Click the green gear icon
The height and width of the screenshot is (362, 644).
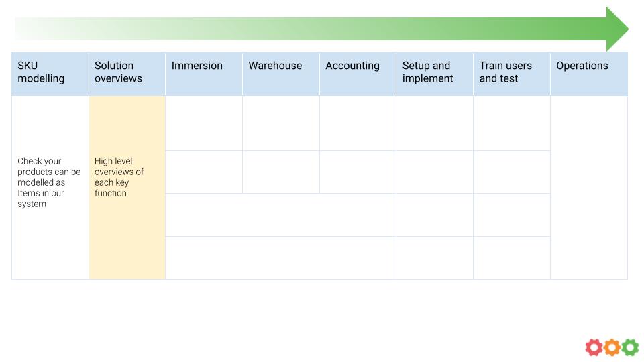630,347
